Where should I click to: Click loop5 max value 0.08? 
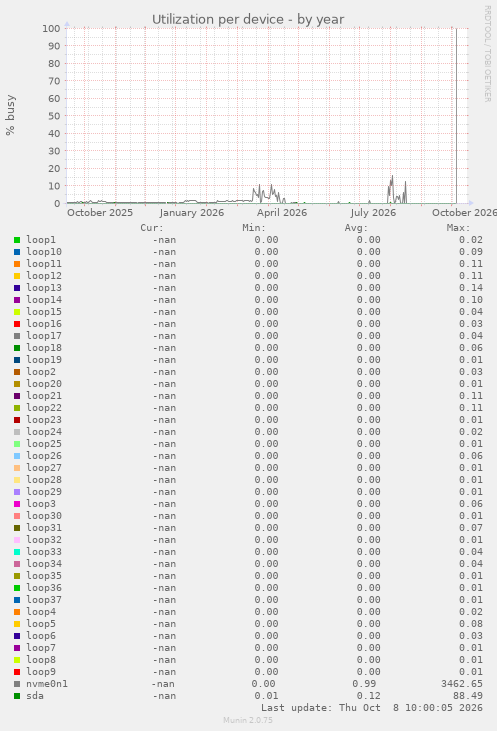(x=471, y=624)
